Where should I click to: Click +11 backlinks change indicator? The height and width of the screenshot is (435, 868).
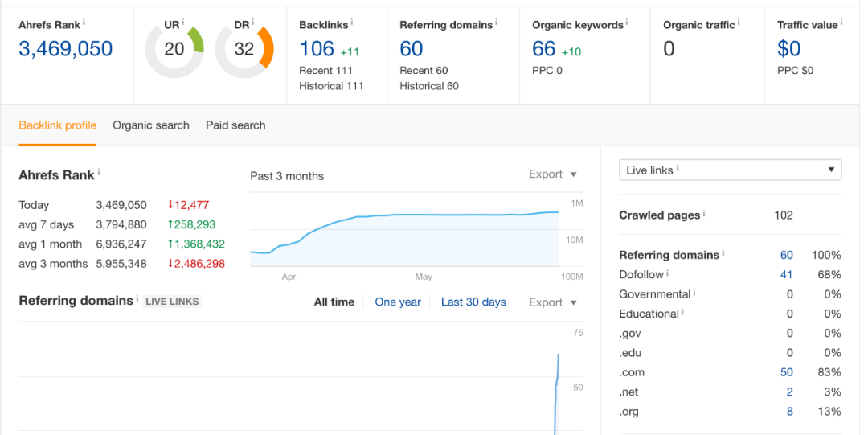pos(350,52)
